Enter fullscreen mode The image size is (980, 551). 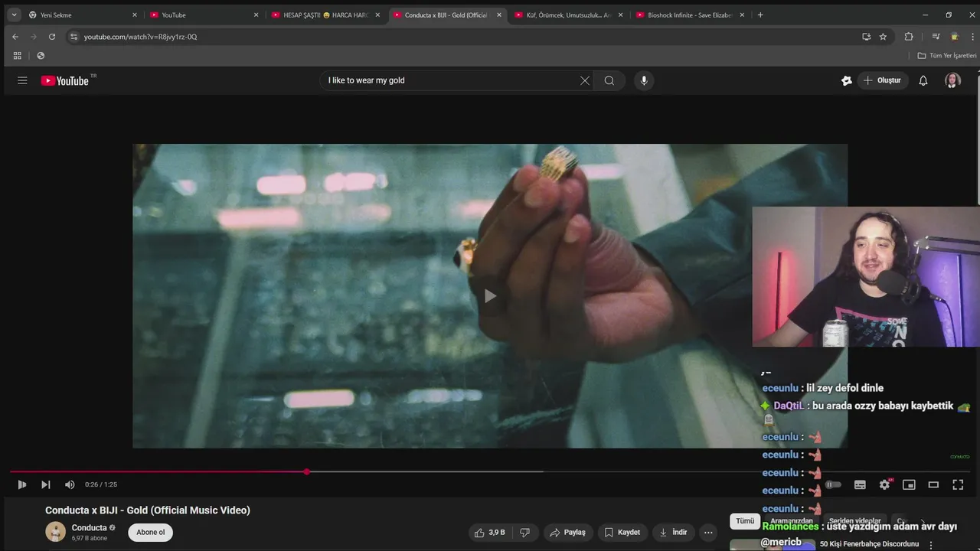point(958,484)
